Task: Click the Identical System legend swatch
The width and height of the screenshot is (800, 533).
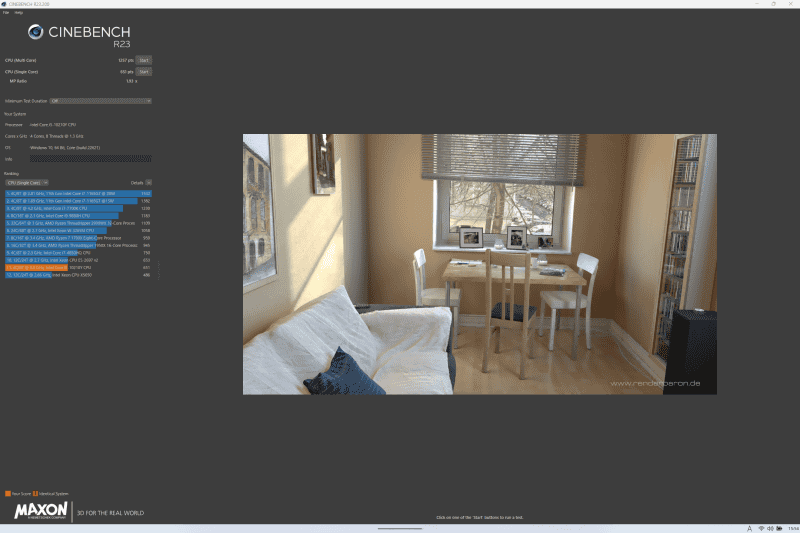Action: (x=35, y=494)
